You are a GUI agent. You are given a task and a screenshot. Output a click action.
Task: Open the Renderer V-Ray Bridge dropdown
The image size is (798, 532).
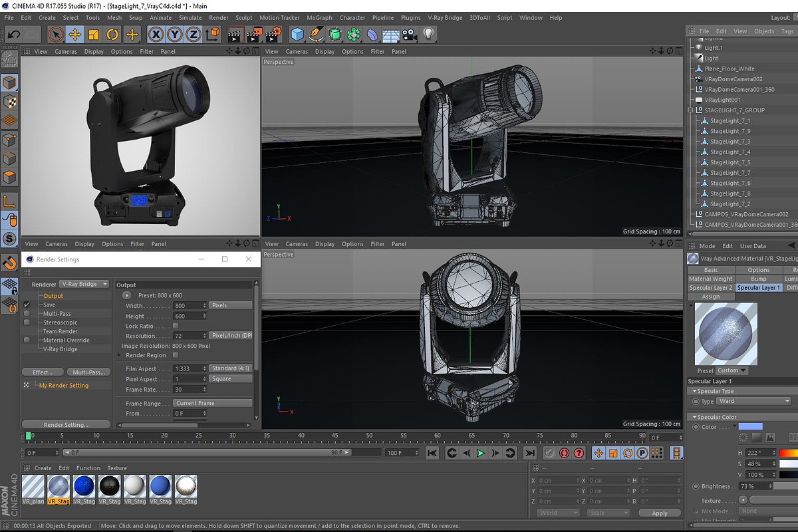click(x=84, y=284)
